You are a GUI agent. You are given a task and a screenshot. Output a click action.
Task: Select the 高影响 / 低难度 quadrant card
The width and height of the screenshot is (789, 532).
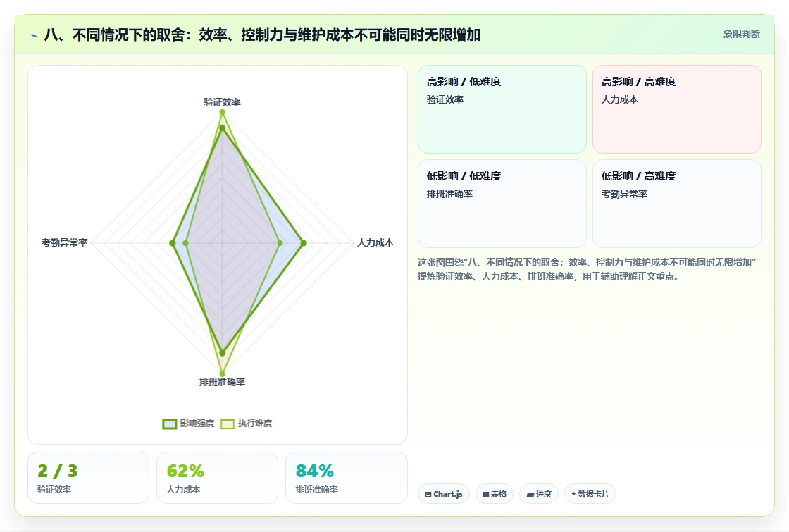[x=502, y=109]
